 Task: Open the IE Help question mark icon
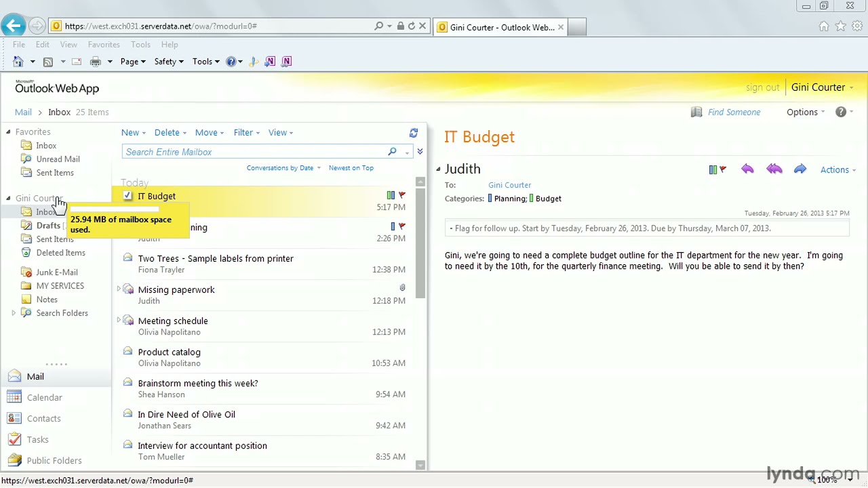231,62
